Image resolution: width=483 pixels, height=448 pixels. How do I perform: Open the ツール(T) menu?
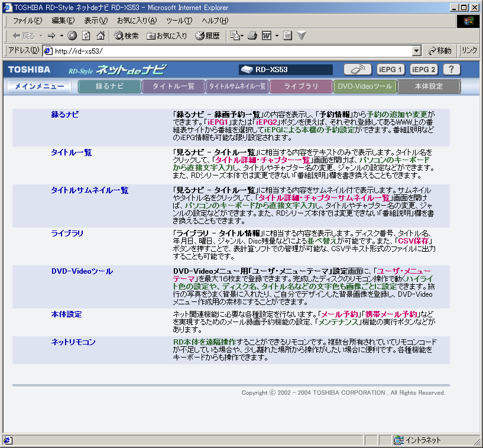[179, 21]
